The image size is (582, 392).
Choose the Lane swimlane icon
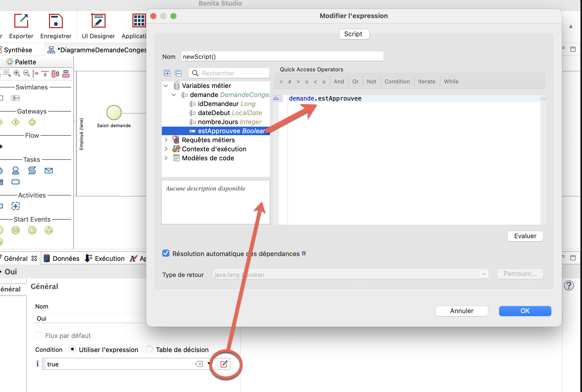[15, 98]
